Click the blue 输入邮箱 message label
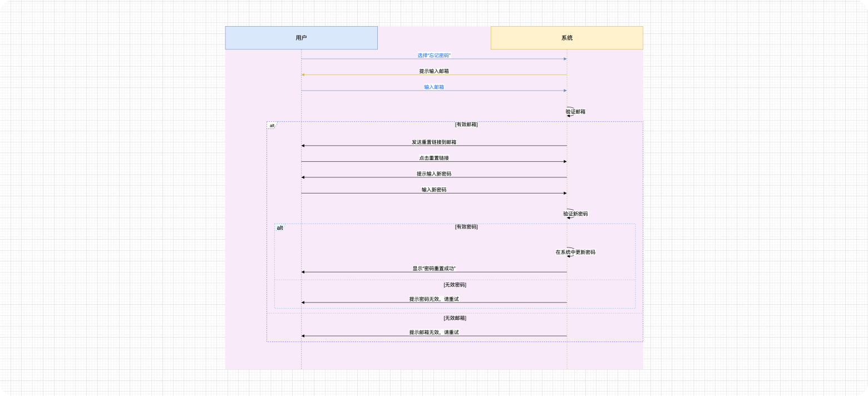The height and width of the screenshot is (396, 868). point(434,87)
